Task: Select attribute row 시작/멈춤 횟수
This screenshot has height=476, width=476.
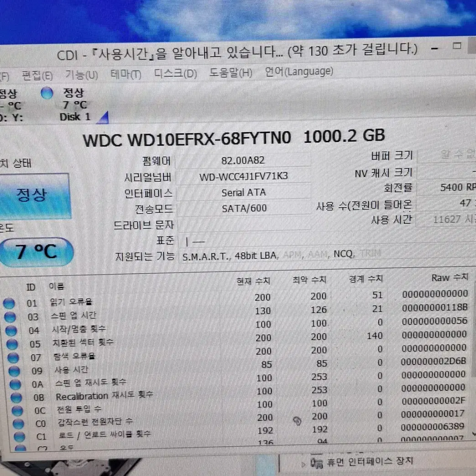Action: point(236,326)
